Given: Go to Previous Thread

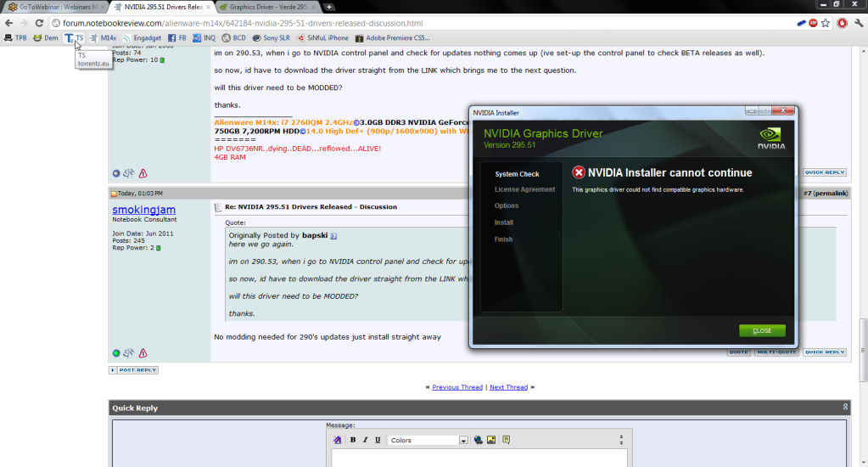Looking at the screenshot, I should 457,387.
